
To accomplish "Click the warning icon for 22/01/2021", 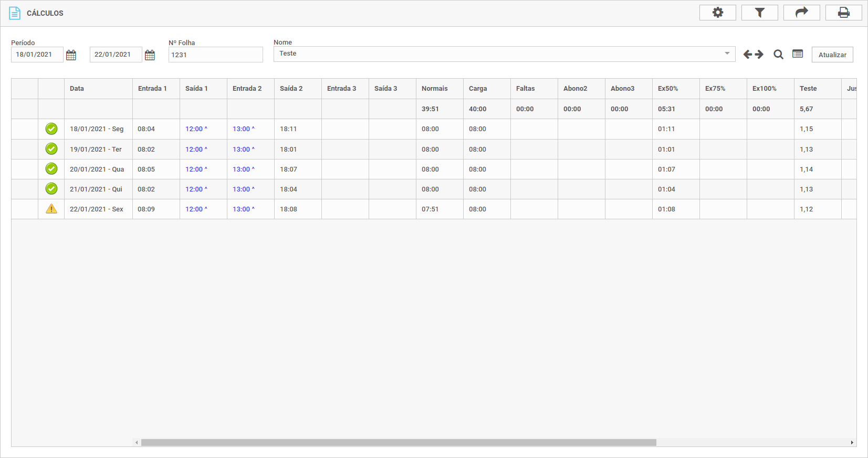I will 51,209.
